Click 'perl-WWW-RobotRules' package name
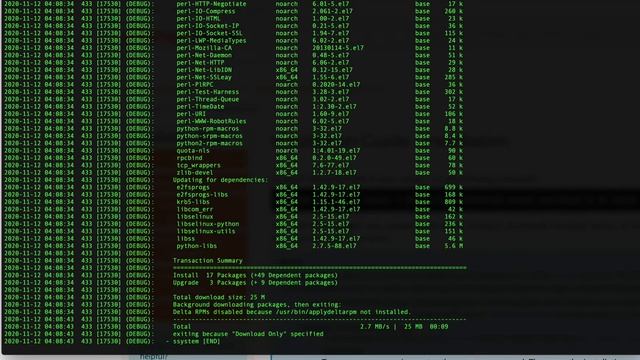The height and width of the screenshot is (360, 640). [211, 121]
